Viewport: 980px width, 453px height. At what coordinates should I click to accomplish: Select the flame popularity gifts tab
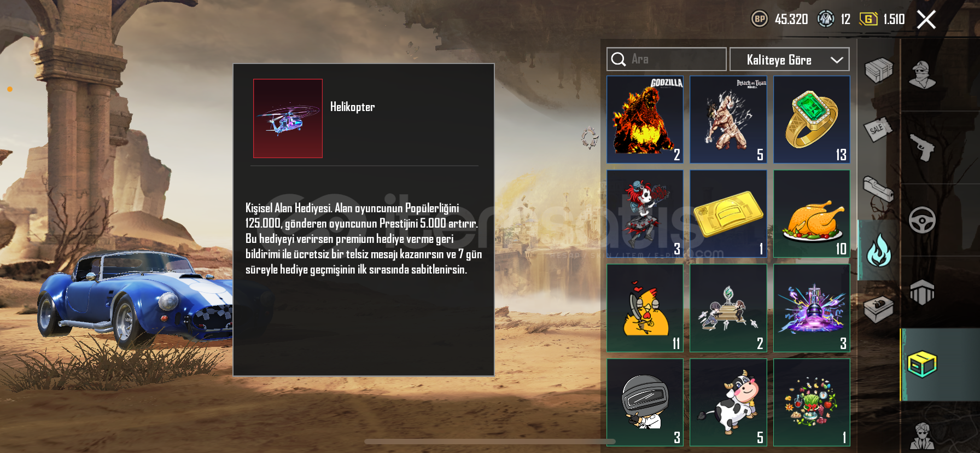[879, 250]
